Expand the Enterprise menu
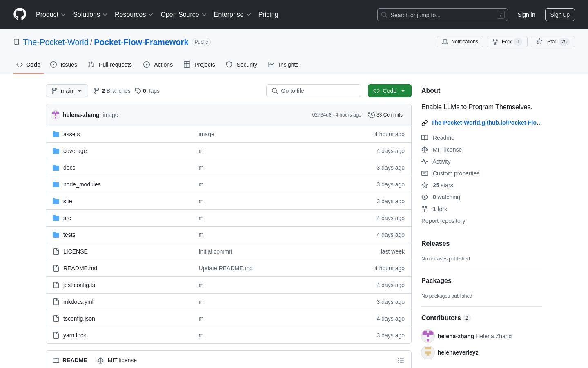Viewport: 588px width, 368px height. tap(232, 15)
